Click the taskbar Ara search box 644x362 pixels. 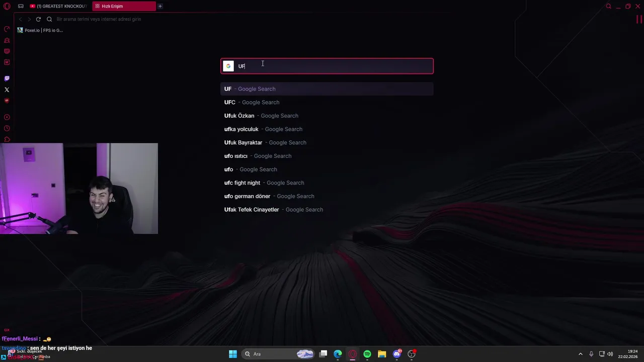point(278,354)
